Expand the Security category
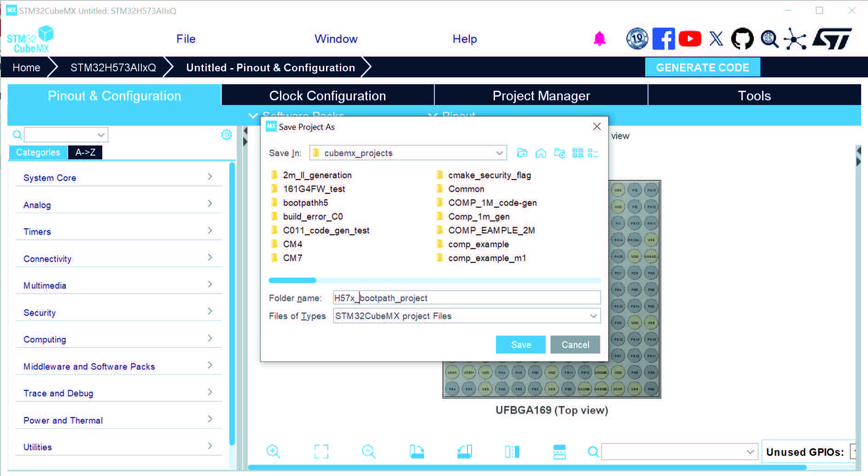The image size is (868, 476). [x=118, y=313]
